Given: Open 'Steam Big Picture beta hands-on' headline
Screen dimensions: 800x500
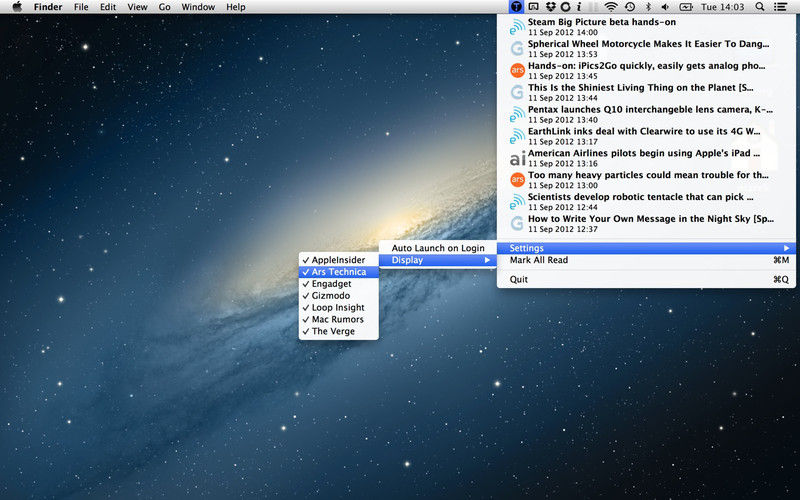Looking at the screenshot, I should coord(602,22).
